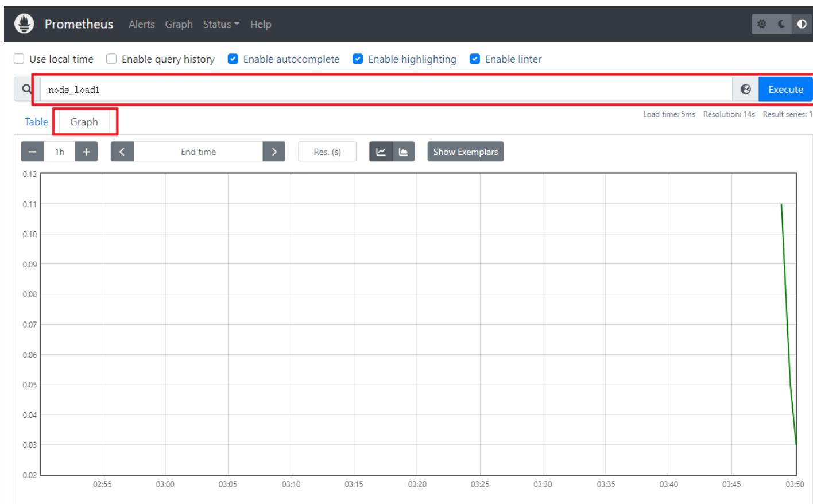Open Graph page from the navbar
This screenshot has height=504, width=813.
tap(179, 24)
